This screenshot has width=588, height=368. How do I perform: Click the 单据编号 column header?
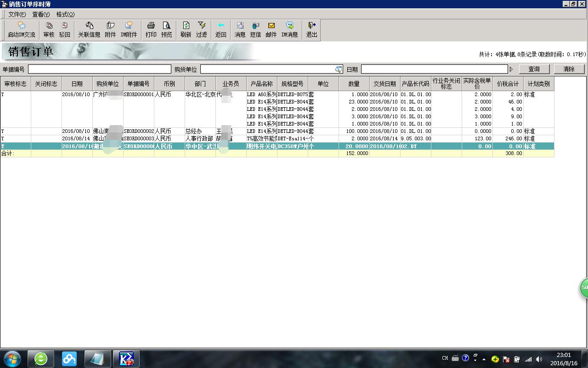point(139,84)
